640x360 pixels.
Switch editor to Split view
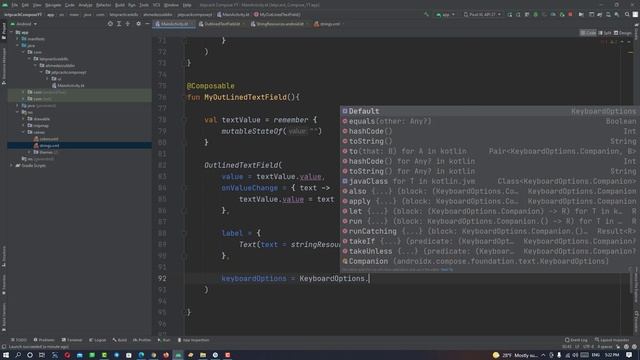click(605, 33)
